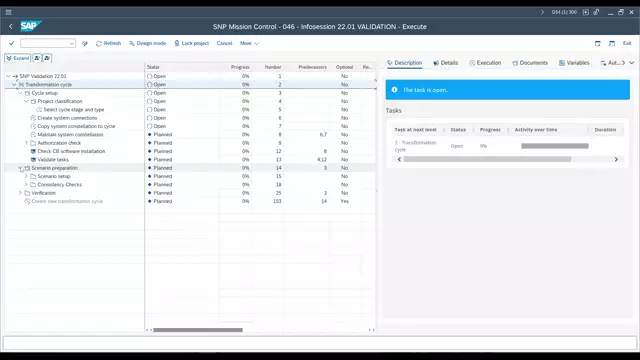Click the Expand button above the tree
This screenshot has height=360, width=640.
click(x=18, y=58)
